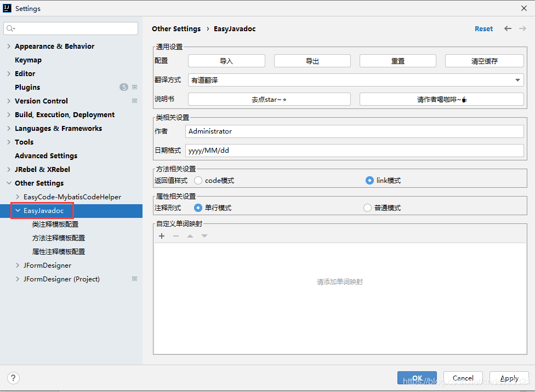Viewport: 535px width, 392px height.
Task: Expand Version Control tree node
Action: 9,101
